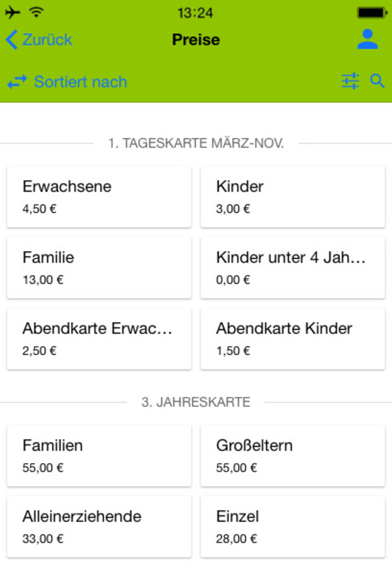Viewport: 392px width, 588px height.
Task: Open the filter sliders icon
Action: (x=350, y=81)
